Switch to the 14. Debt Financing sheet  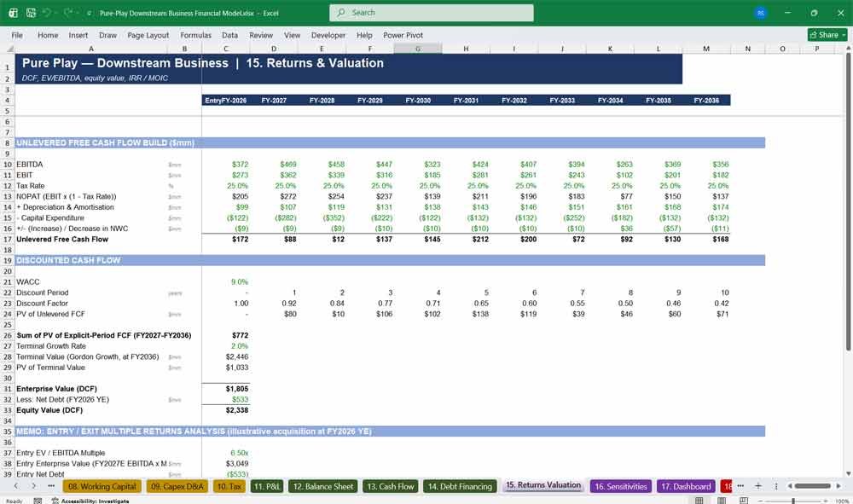460,487
